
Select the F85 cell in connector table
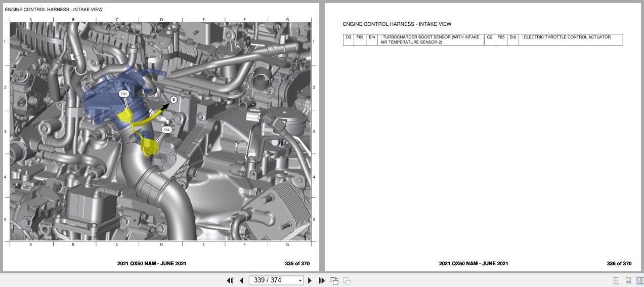coord(501,39)
